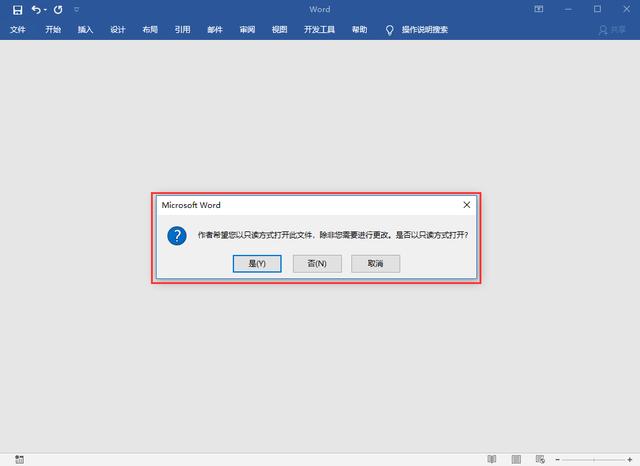Open the 开发工具 (Developer) tab
This screenshot has width=640, height=466.
click(x=319, y=29)
